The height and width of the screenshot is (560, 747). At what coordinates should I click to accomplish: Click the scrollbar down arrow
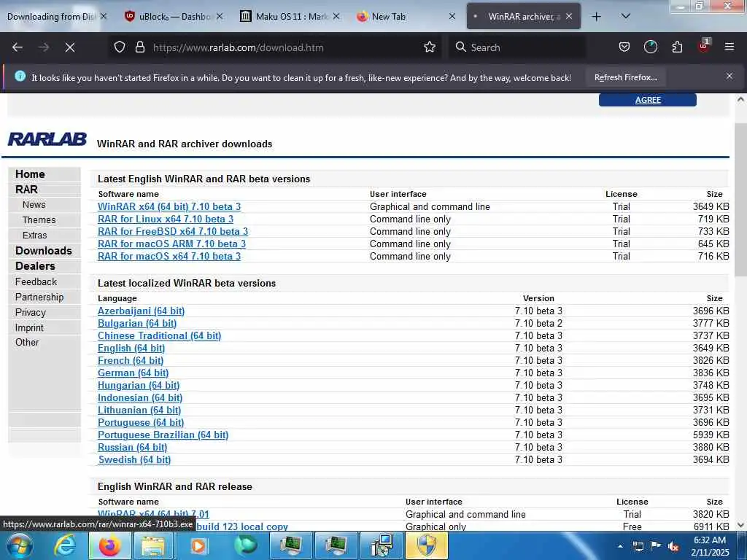[x=740, y=525]
